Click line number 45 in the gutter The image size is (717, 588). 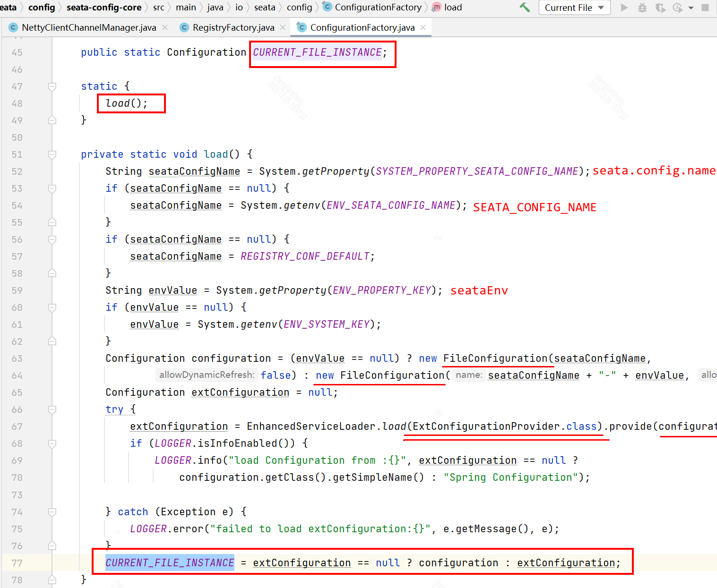(x=17, y=52)
